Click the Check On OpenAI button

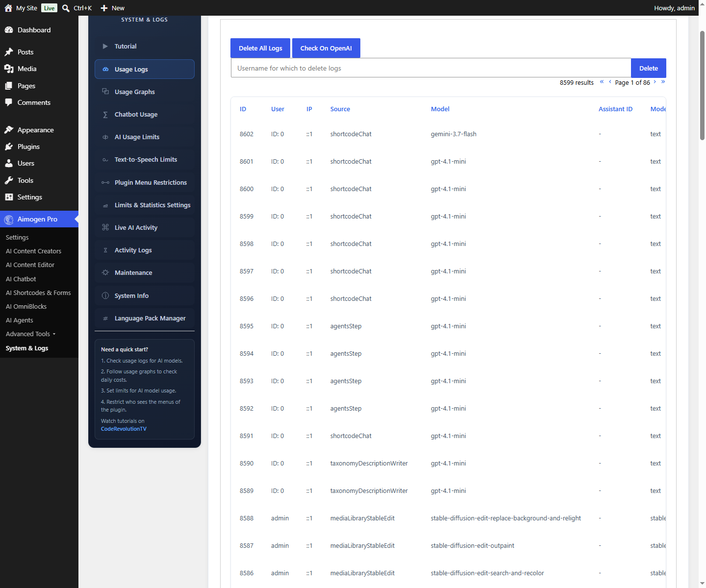pos(326,48)
